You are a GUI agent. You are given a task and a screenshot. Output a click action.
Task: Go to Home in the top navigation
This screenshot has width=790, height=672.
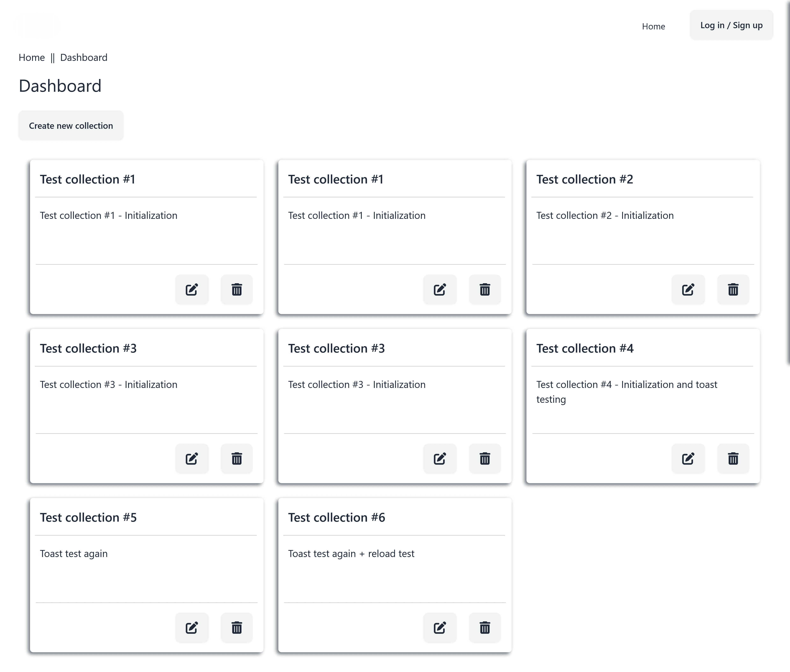[x=653, y=26]
